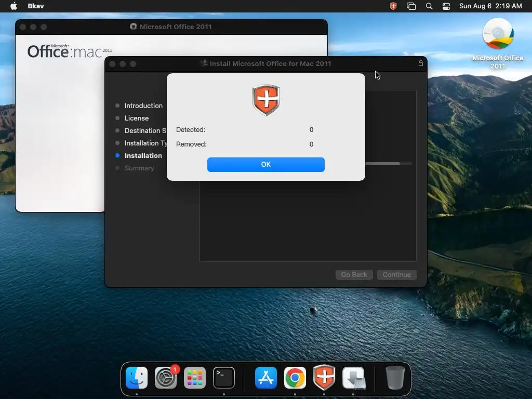Click the Install Microsoft Office for Mac 2011 title
The image size is (532, 399).
[270, 63]
